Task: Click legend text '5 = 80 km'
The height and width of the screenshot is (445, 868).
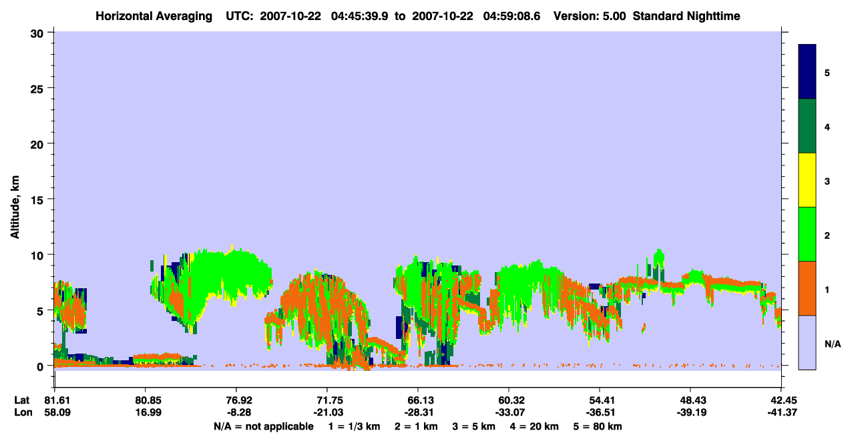Action: coord(598,426)
